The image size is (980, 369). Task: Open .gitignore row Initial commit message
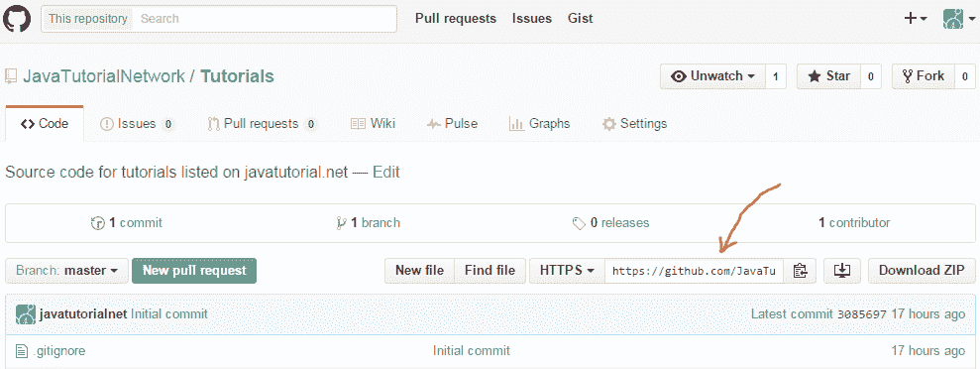click(x=472, y=351)
